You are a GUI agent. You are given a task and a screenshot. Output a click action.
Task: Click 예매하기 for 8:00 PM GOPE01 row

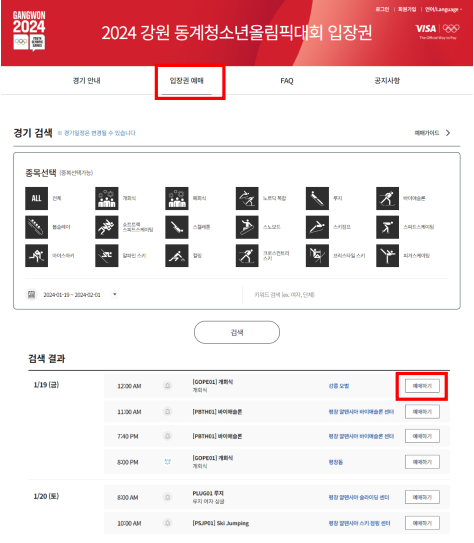point(422,462)
